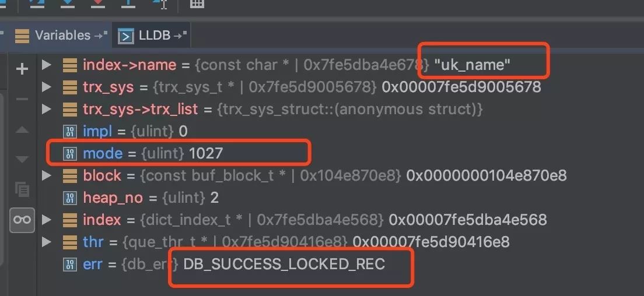Open Evaluate Expression calculator icon
644x296 pixels.
[198, 3]
